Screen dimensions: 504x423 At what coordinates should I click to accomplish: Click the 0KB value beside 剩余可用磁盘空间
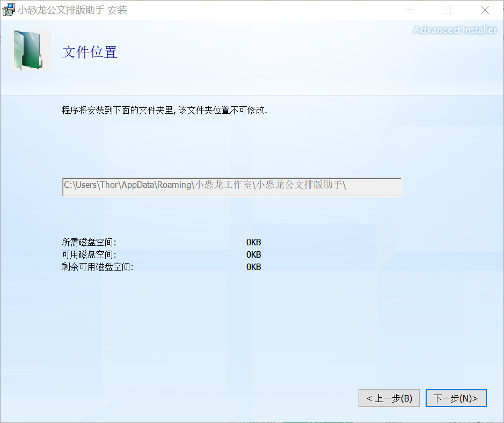pyautogui.click(x=253, y=267)
